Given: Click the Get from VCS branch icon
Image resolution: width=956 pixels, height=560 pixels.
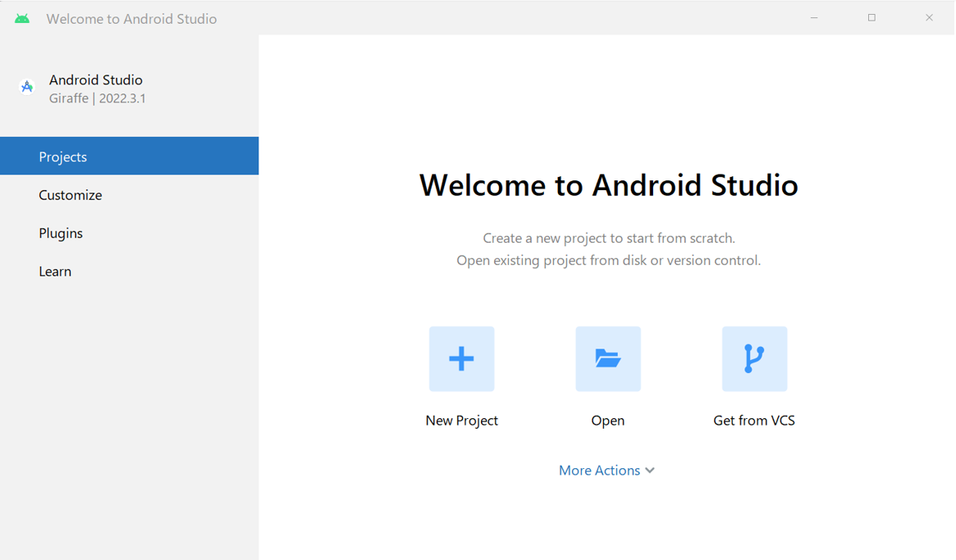Looking at the screenshot, I should 754,359.
